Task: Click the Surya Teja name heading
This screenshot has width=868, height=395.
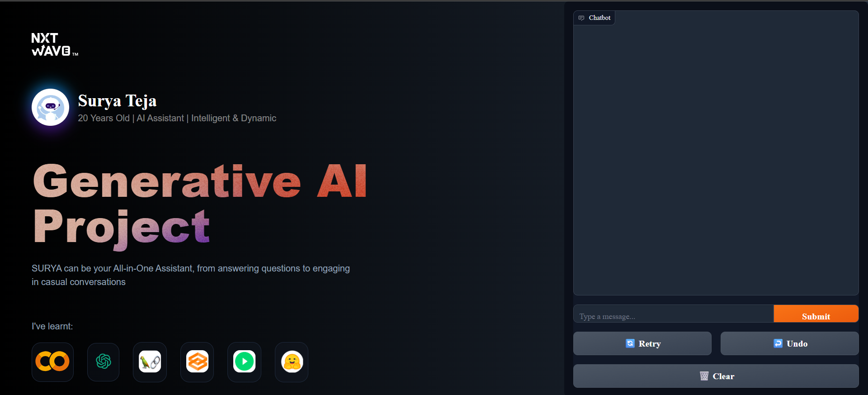Action: coord(117,100)
